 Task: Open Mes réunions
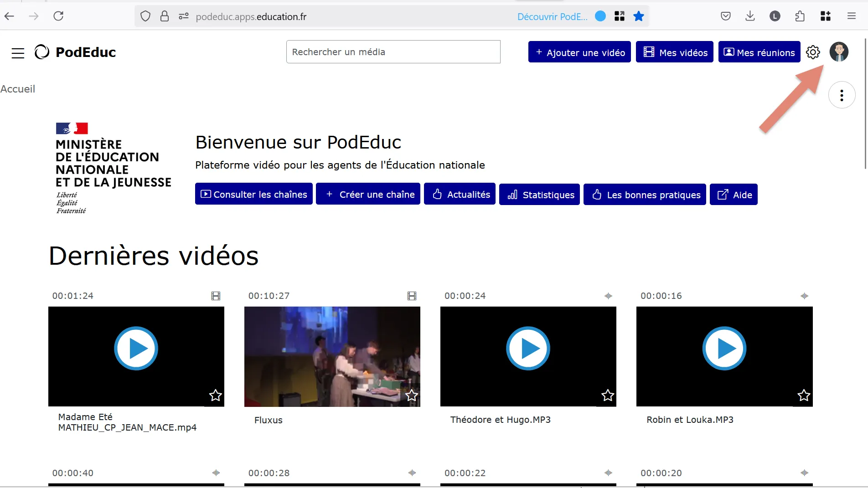(x=759, y=52)
